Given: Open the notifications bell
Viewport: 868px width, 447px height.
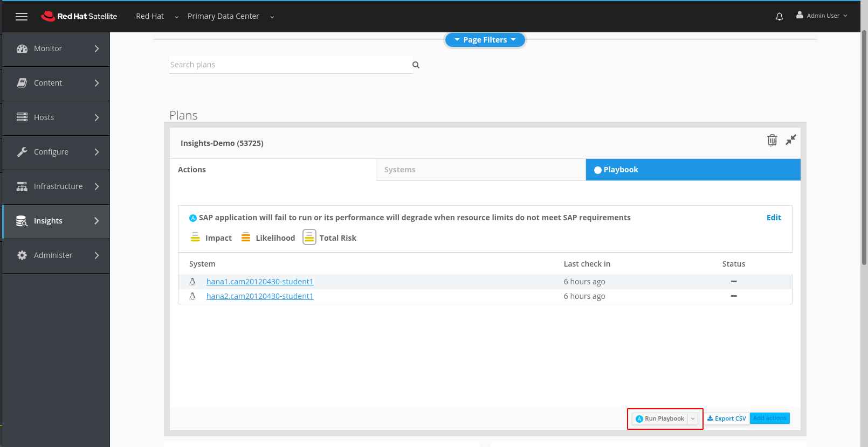Looking at the screenshot, I should [x=779, y=17].
